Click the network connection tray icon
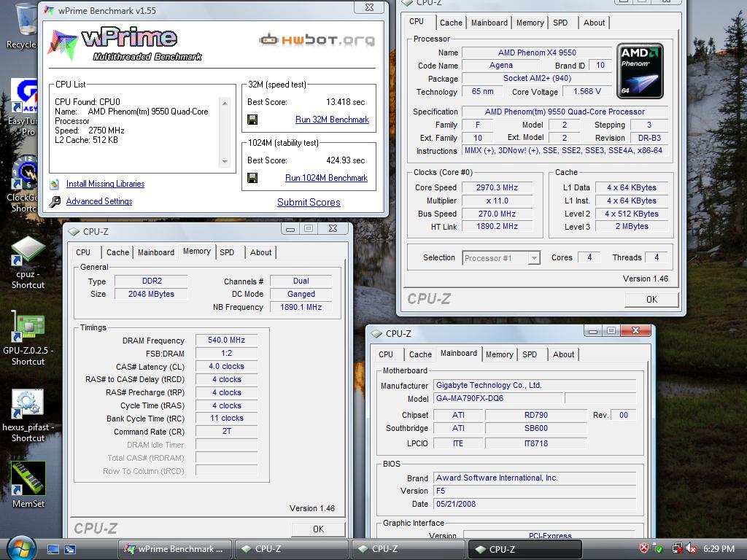This screenshot has height=560, width=747. click(677, 548)
